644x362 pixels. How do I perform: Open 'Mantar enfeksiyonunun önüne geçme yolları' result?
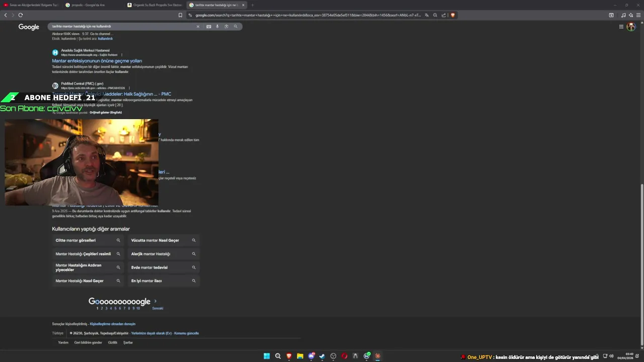97,61
